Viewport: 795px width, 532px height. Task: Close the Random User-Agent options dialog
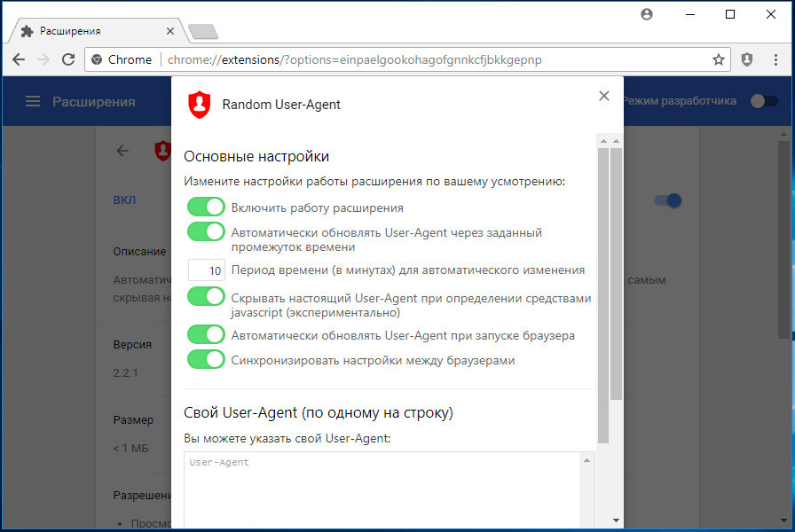(x=604, y=96)
